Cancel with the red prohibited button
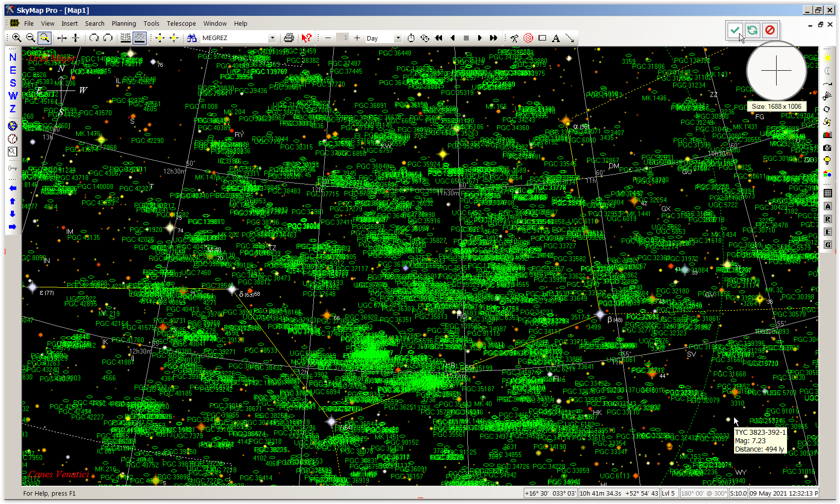 tap(770, 30)
